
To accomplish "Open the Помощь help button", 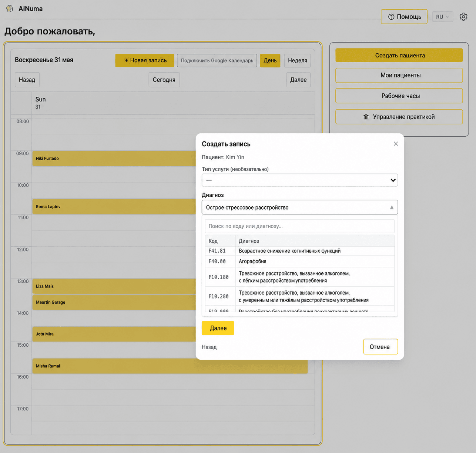I will (404, 17).
